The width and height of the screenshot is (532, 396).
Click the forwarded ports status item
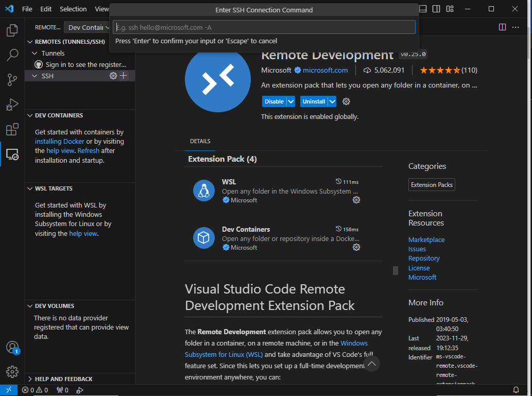(62, 390)
